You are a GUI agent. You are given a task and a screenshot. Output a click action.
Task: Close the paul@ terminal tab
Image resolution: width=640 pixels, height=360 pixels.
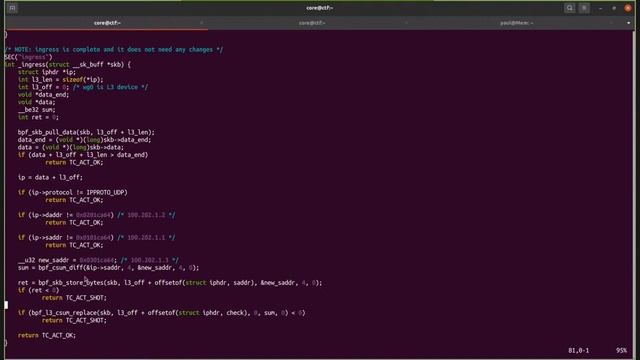(611, 23)
